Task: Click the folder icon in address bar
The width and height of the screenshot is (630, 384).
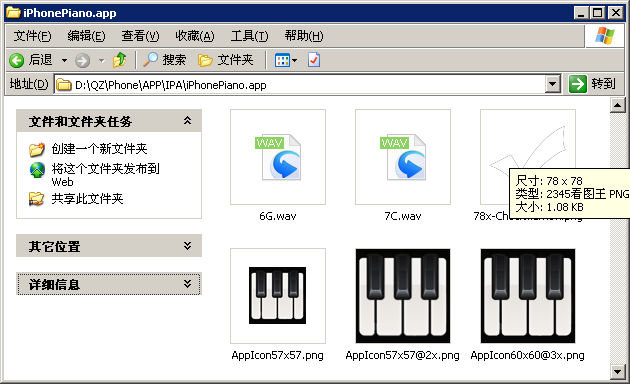Action: tap(64, 85)
